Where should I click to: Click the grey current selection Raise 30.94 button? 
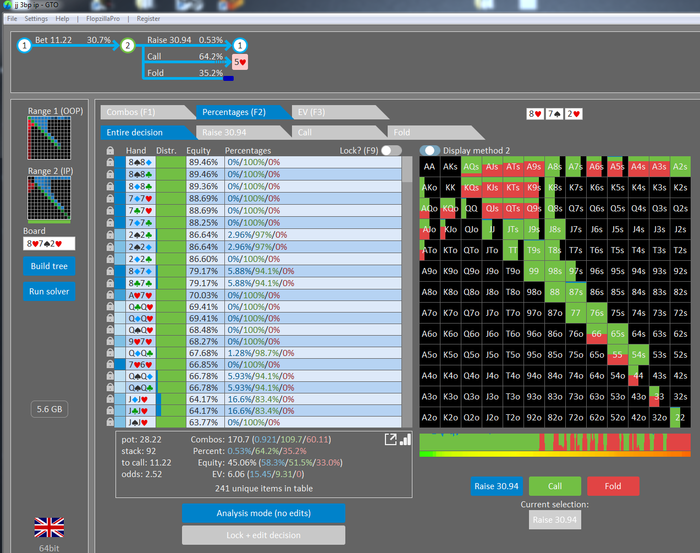tap(555, 520)
